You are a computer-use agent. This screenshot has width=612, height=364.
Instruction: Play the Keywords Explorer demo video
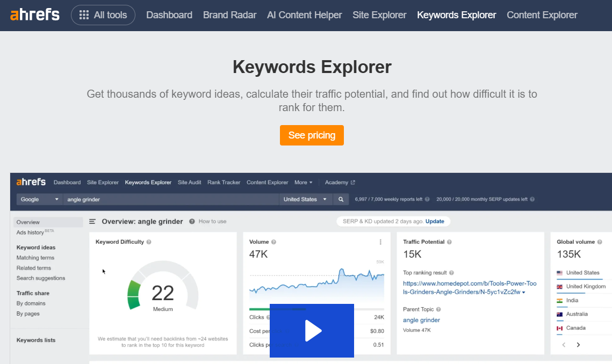[x=312, y=331]
